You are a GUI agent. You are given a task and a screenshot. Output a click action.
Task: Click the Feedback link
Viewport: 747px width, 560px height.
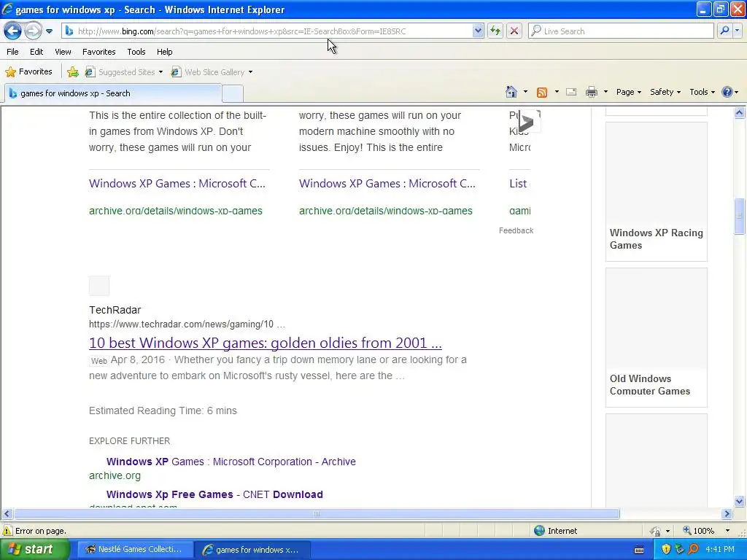pyautogui.click(x=516, y=230)
